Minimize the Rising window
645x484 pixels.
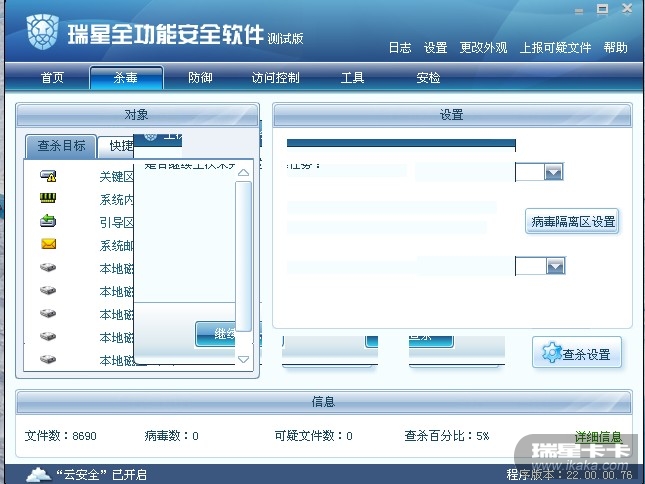pyautogui.click(x=579, y=11)
